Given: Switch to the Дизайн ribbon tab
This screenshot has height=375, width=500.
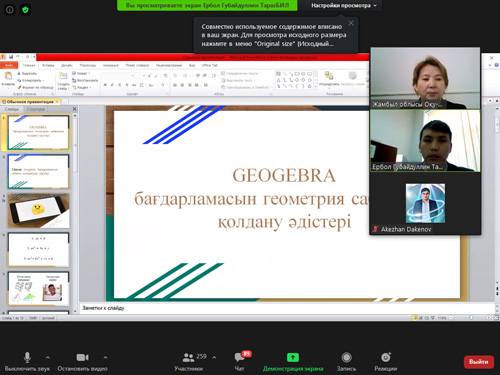Looking at the screenshot, I should (x=67, y=65).
